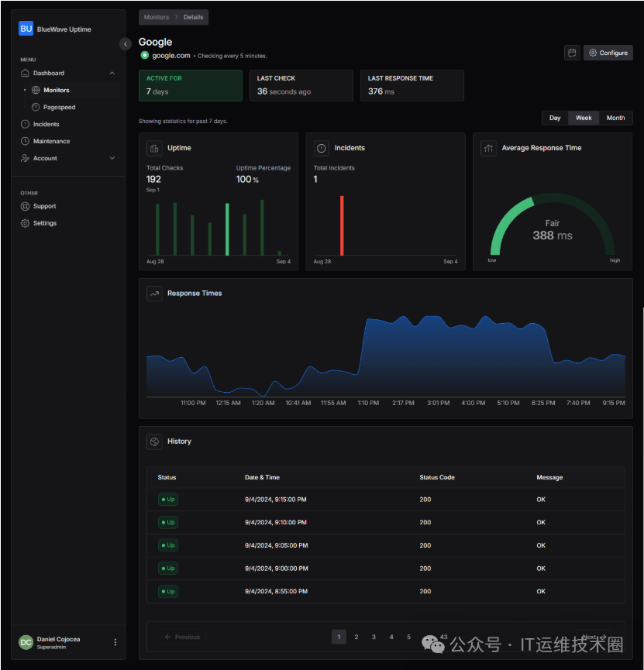Switch statistics range to Month
This screenshot has width=644, height=670.
pos(616,118)
